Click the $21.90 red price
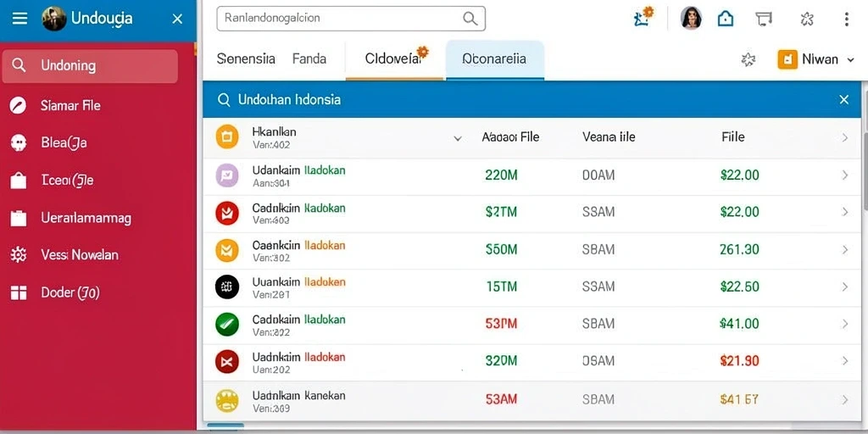 point(739,361)
